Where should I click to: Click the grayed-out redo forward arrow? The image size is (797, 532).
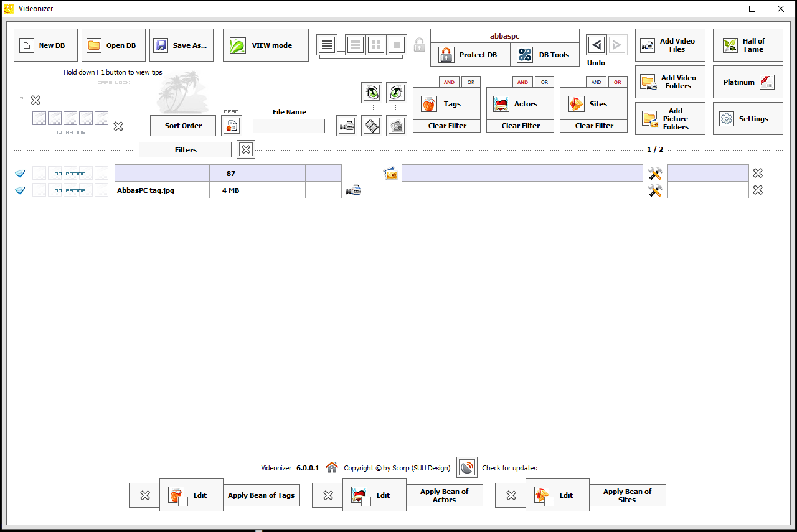pos(618,45)
